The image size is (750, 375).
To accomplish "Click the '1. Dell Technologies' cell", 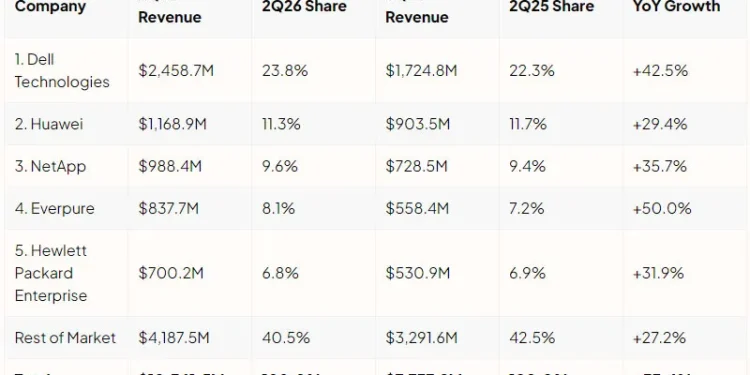I will (x=62, y=71).
